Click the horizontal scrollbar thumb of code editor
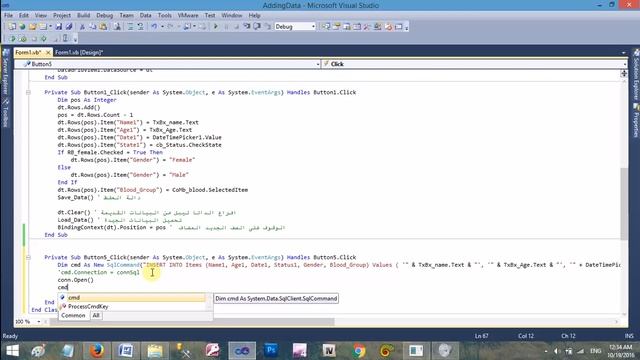This screenshot has width=640, height=360. pyautogui.click(x=192, y=322)
